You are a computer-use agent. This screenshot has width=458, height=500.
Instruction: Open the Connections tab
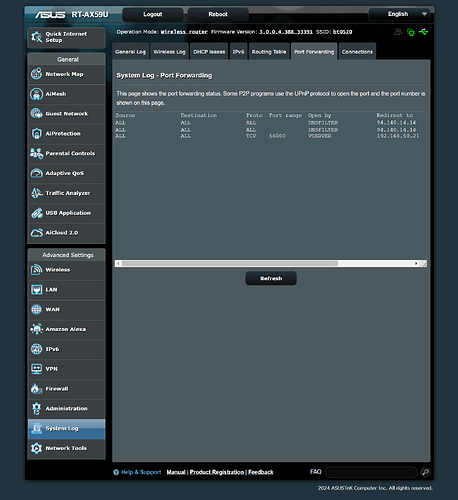click(x=357, y=52)
